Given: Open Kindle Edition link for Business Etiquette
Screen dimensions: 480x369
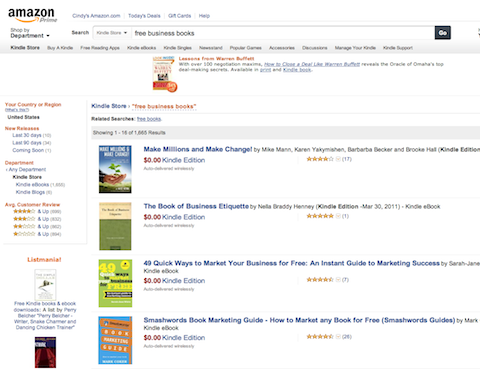Looking at the screenshot, I should click(x=183, y=217).
